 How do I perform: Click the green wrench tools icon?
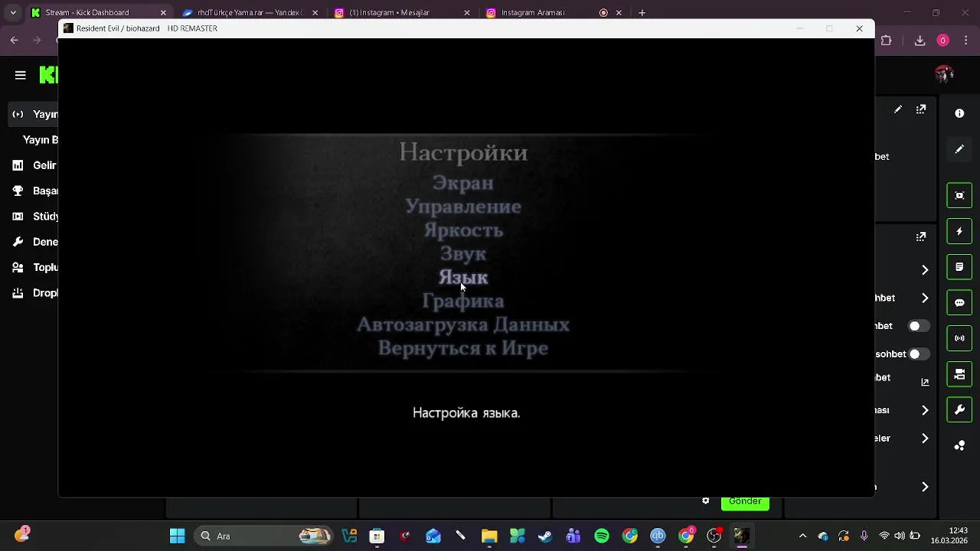[959, 409]
